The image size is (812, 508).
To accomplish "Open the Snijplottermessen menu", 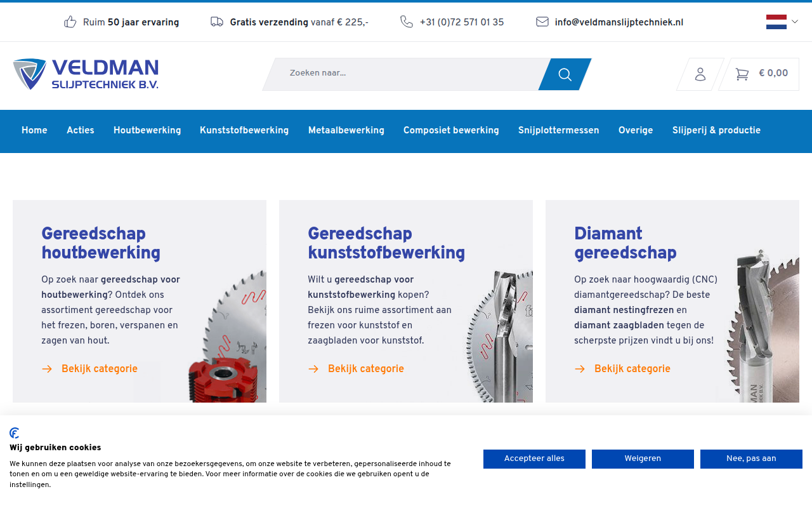I will (559, 131).
